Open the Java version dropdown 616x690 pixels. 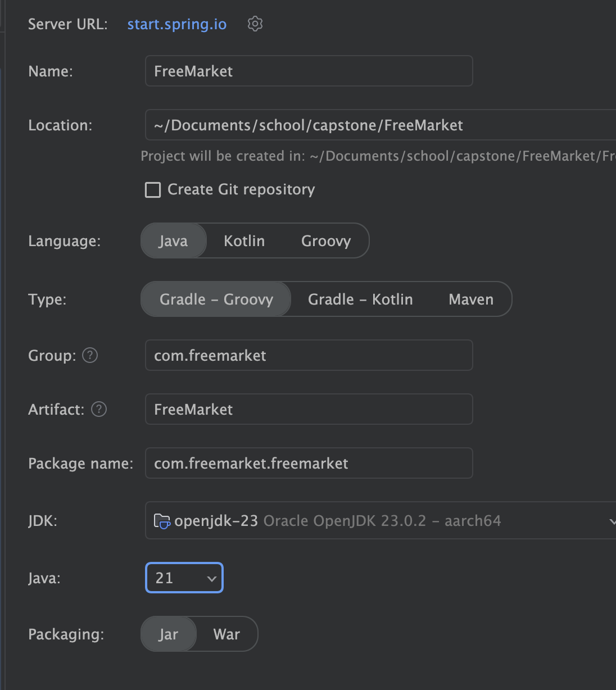pos(184,578)
